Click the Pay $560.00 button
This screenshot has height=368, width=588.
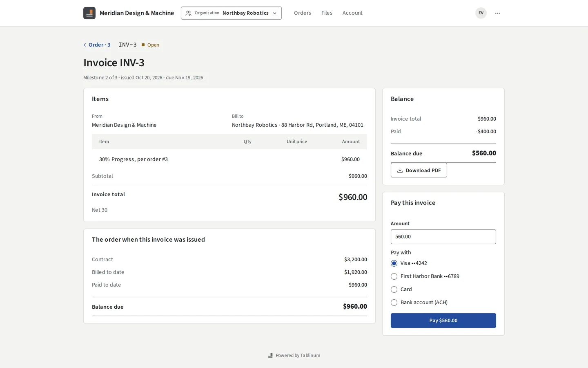pyautogui.click(x=443, y=321)
